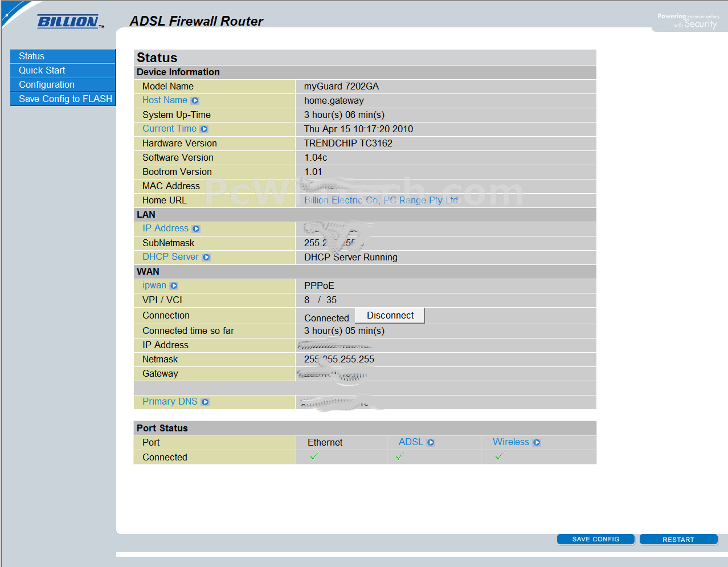
Task: Click the Model Name label
Action: point(168,87)
